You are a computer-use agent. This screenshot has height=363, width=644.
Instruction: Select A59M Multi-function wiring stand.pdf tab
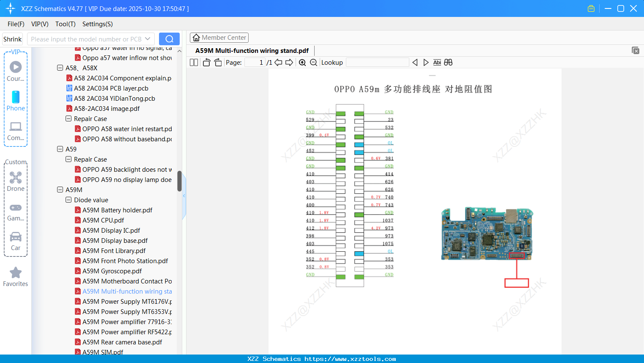point(252,51)
